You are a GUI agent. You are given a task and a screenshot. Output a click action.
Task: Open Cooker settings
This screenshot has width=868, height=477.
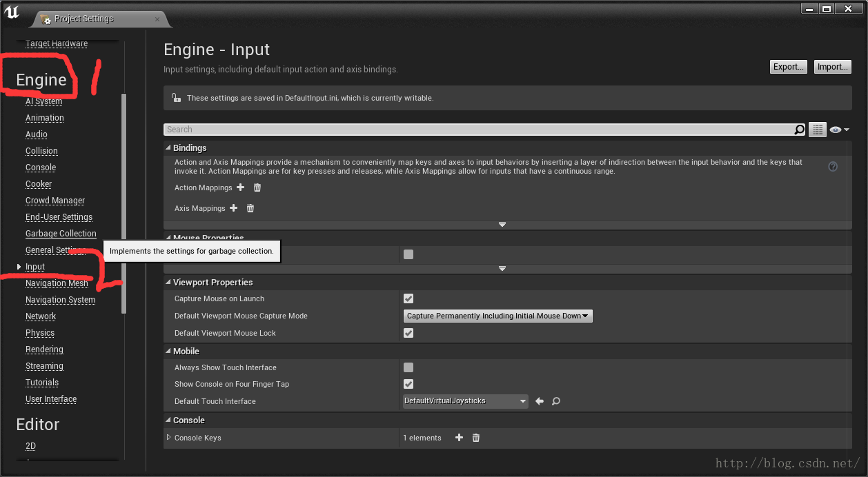(x=39, y=184)
